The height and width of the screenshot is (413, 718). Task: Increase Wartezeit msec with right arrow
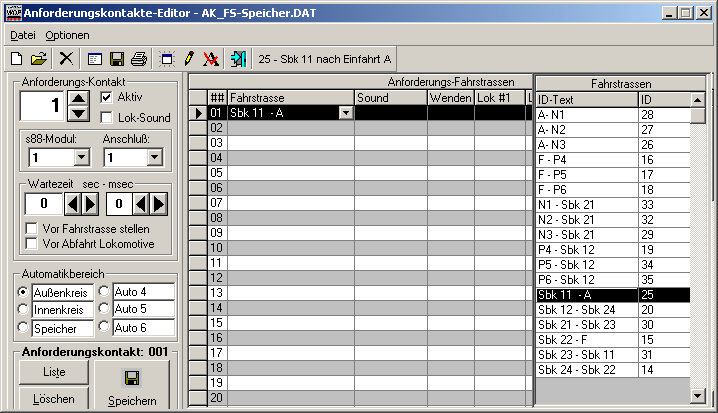(x=158, y=204)
